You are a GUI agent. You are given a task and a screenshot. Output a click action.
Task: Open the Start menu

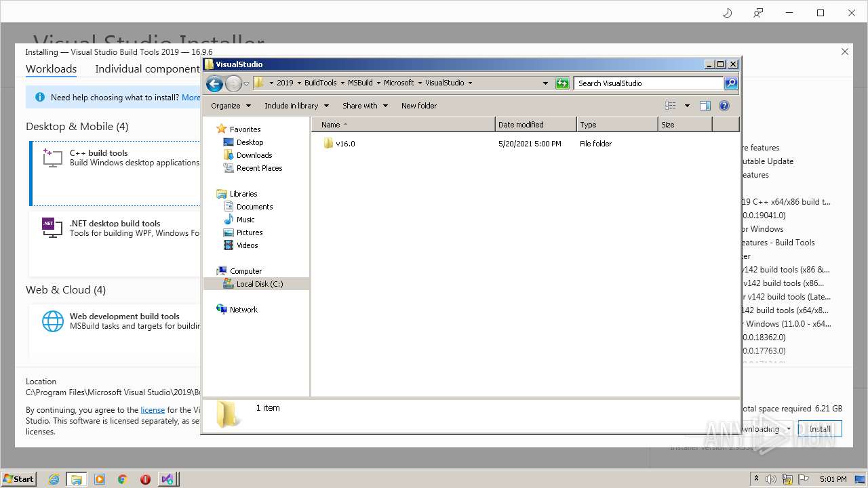click(18, 479)
